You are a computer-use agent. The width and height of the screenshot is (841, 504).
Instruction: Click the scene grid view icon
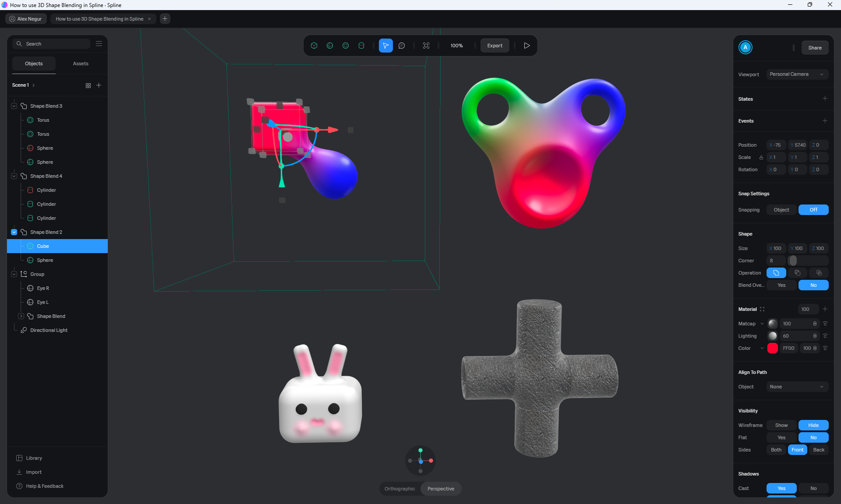click(88, 85)
